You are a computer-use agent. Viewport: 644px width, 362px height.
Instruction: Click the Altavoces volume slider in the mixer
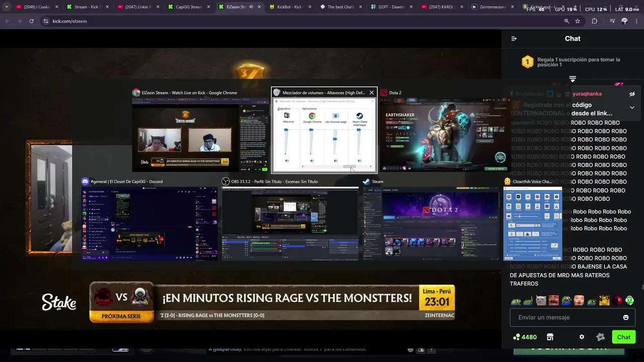coord(287,142)
